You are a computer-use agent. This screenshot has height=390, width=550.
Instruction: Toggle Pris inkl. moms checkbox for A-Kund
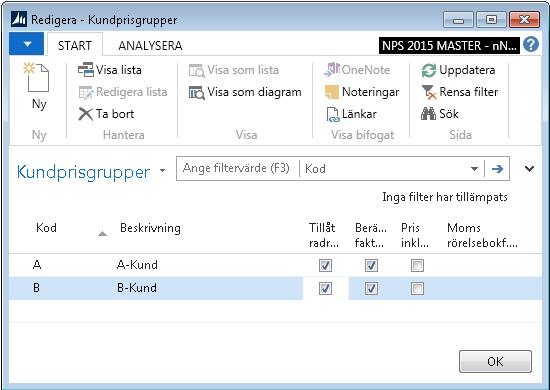pos(417,265)
